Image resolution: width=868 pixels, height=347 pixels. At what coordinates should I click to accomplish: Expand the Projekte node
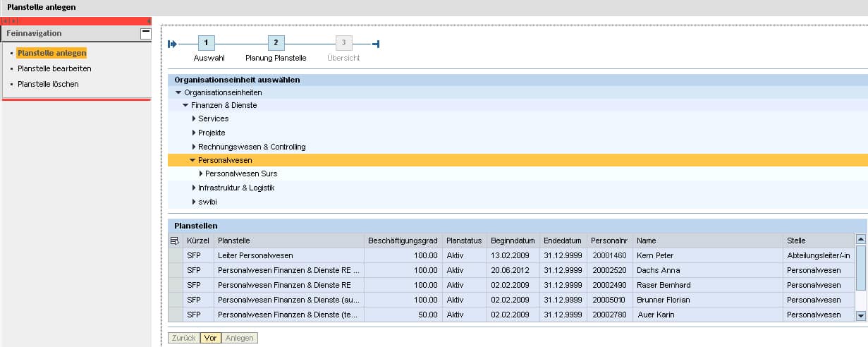click(193, 133)
